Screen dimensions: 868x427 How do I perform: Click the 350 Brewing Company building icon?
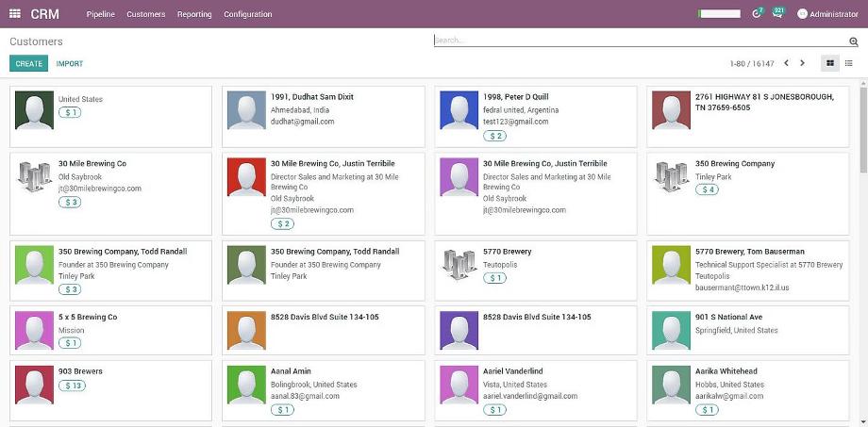[x=671, y=177]
